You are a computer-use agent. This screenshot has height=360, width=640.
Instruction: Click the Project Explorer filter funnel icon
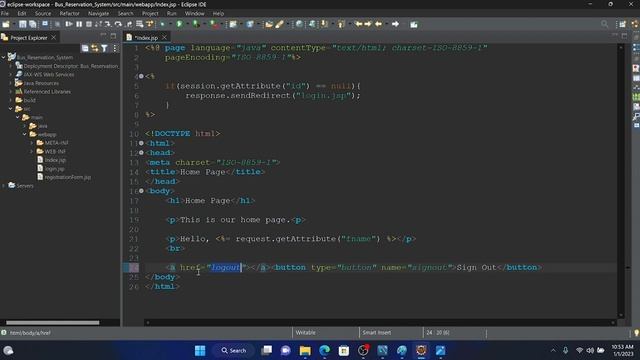click(104, 49)
